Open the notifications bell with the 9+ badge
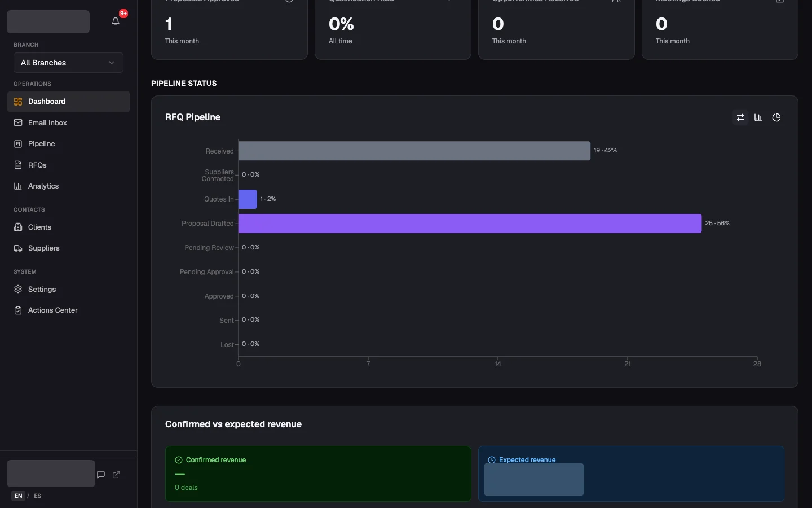Screen dimensions: 812x508 coord(116,21)
